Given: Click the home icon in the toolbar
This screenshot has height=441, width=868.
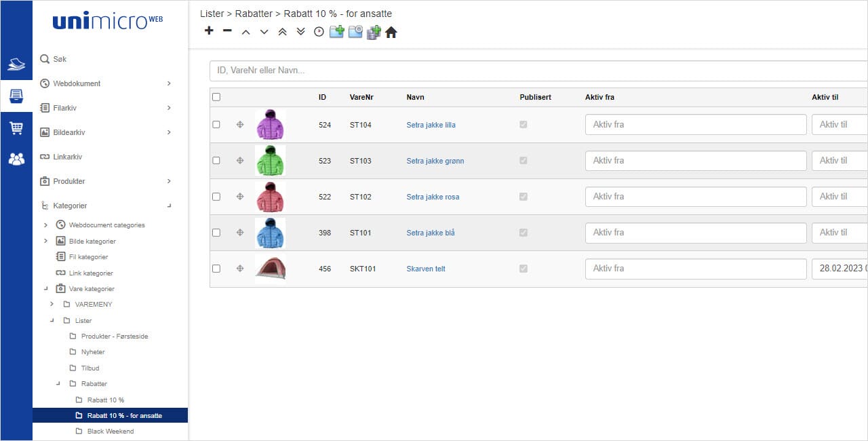Looking at the screenshot, I should pyautogui.click(x=391, y=32).
